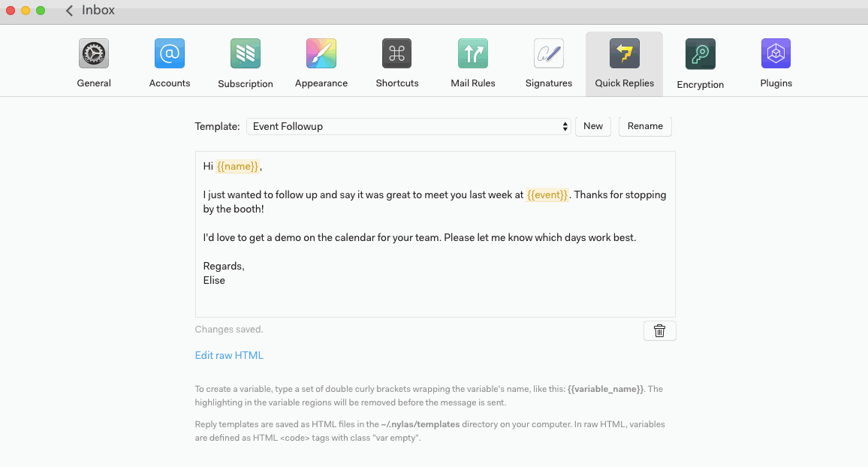Open the Edit raw HTML link
The width and height of the screenshot is (868, 467).
[229, 355]
